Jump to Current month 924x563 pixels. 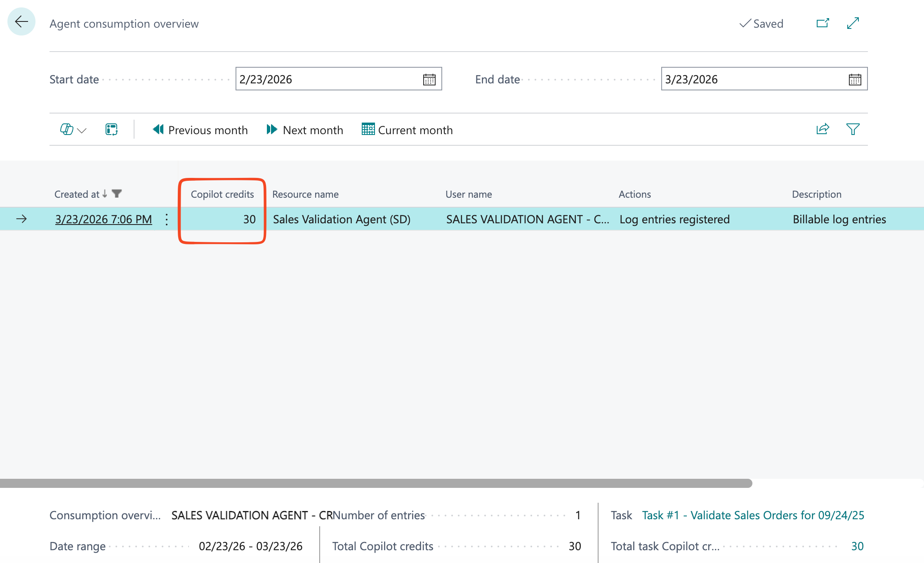408,130
